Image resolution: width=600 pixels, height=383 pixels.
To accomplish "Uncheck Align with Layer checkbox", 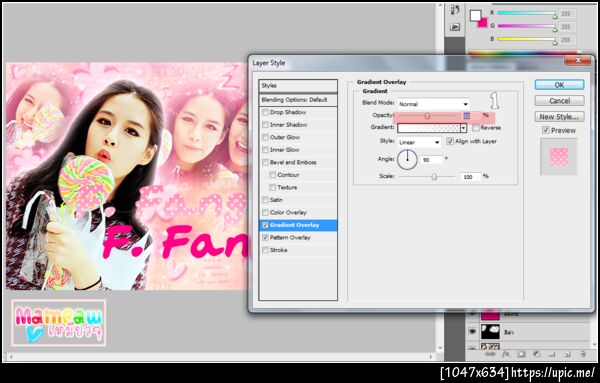I will pos(450,141).
